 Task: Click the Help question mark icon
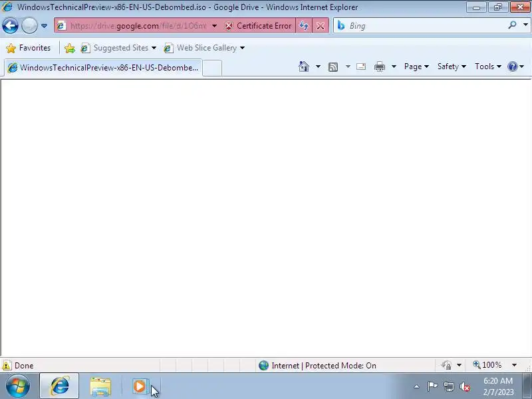[512, 66]
